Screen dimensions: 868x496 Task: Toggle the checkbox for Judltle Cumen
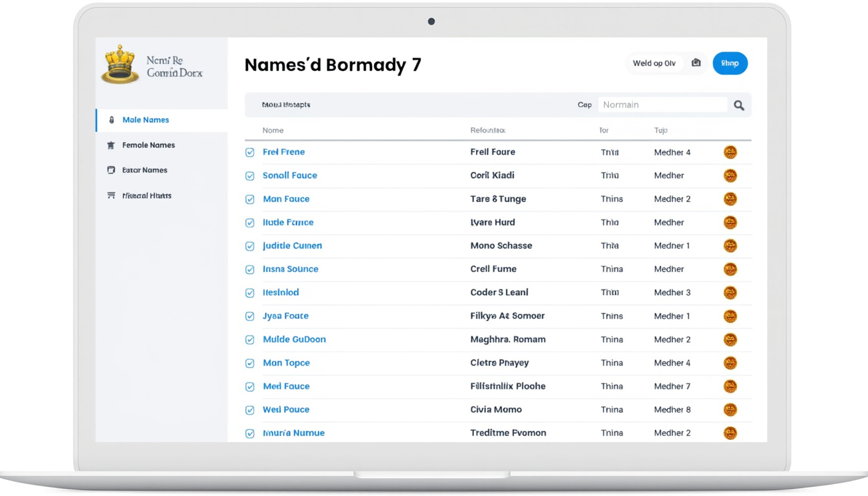coord(250,246)
